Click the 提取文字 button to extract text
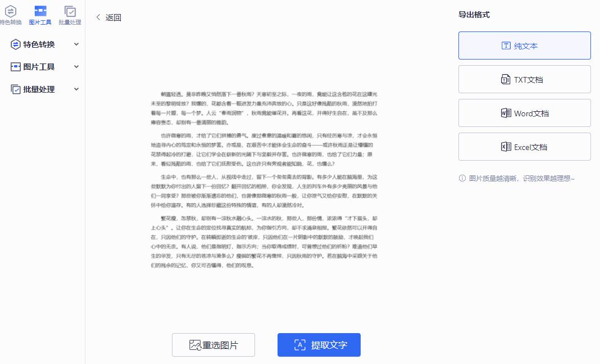 [319, 345]
